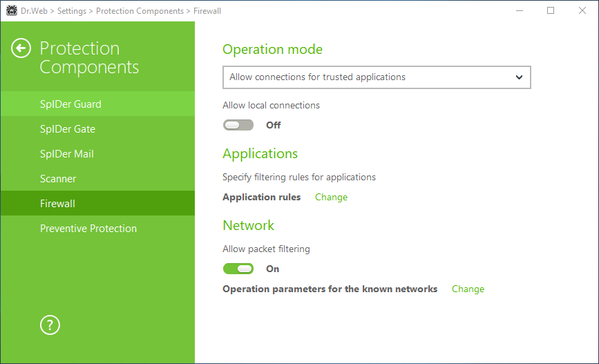
Task: Change operation parameters for known networks
Action: (468, 289)
